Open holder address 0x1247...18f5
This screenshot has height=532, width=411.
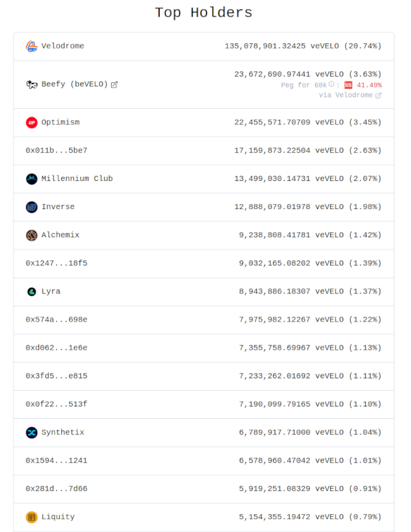(56, 263)
